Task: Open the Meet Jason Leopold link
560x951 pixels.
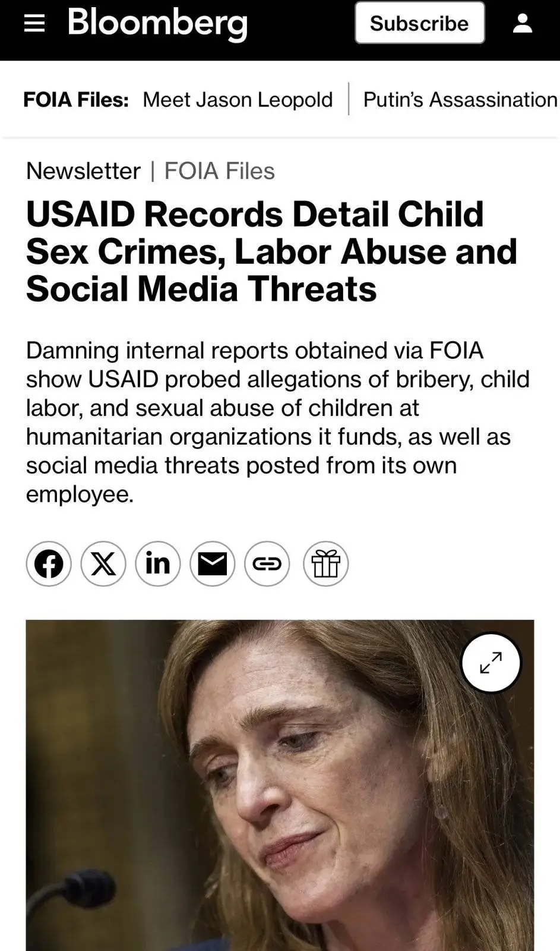Action: (x=238, y=99)
